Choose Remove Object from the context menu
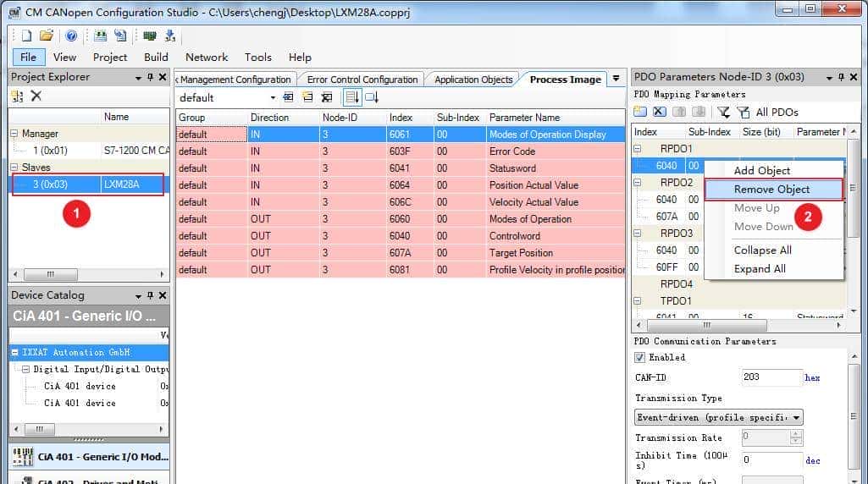 [x=771, y=190]
